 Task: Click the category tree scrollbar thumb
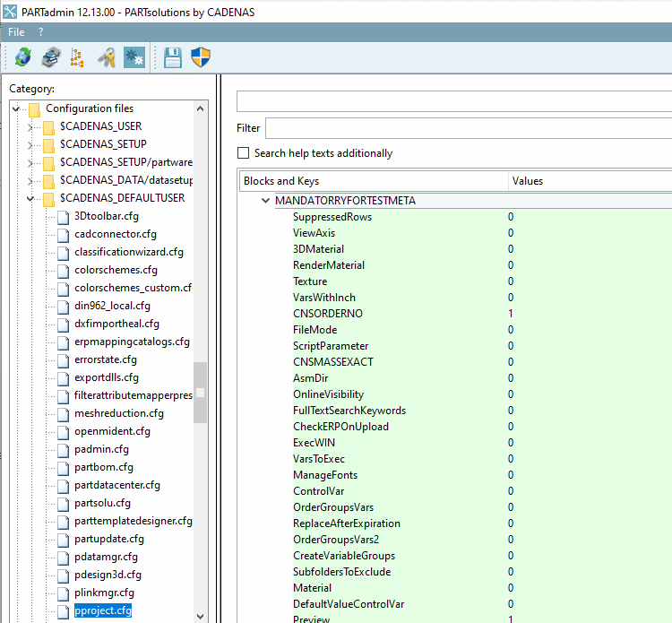coord(200,393)
